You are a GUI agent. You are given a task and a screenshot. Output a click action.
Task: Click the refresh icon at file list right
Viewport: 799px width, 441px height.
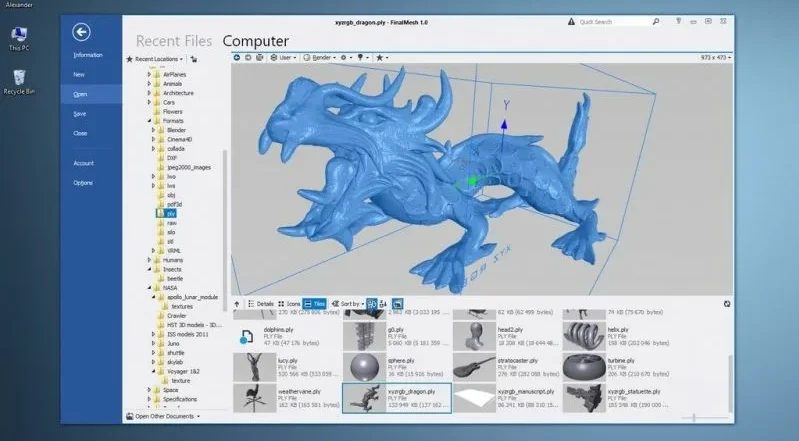tap(727, 304)
